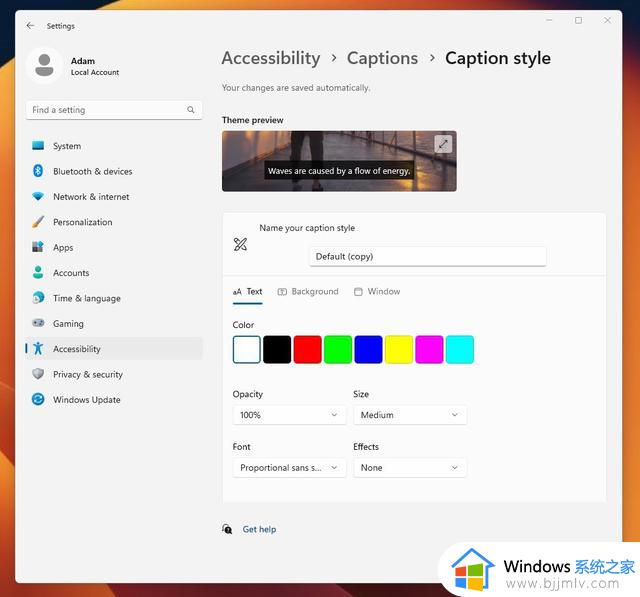The height and width of the screenshot is (597, 640).
Task: Click the Accessibility figure icon
Action: coord(38,348)
